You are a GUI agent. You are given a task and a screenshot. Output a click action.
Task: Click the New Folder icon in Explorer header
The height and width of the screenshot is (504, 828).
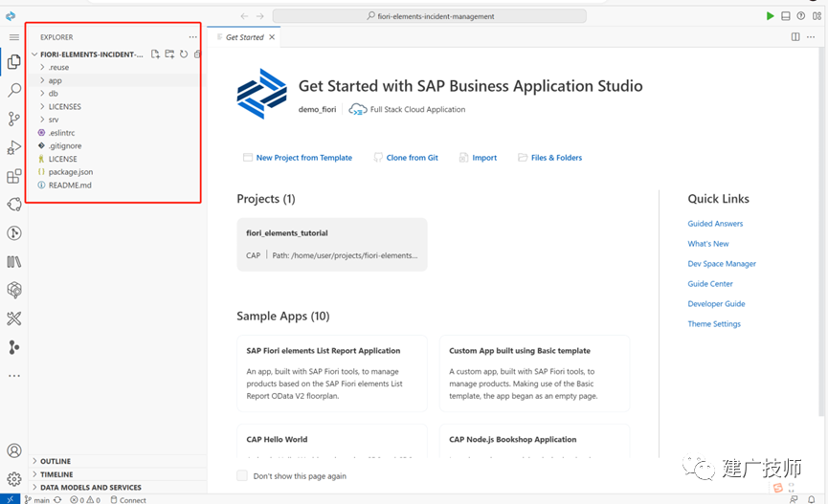(169, 54)
